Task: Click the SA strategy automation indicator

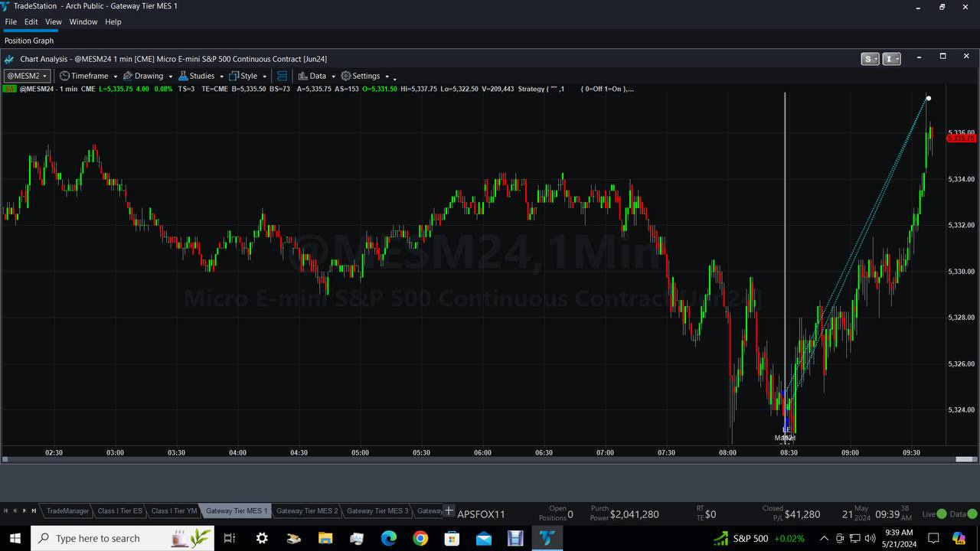Action: click(x=9, y=89)
